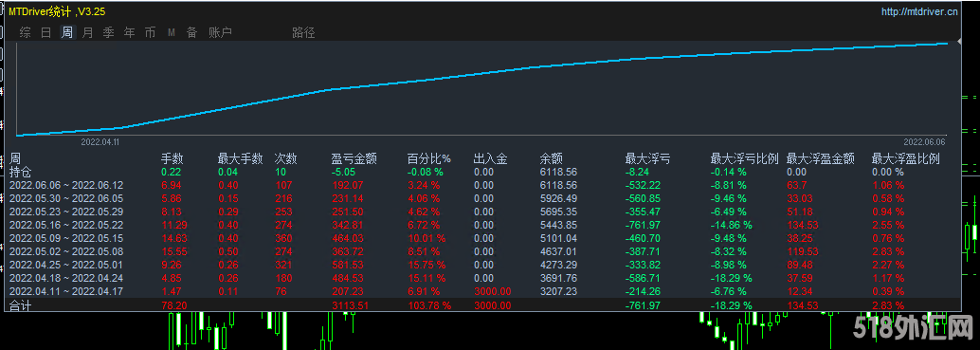This screenshot has width=980, height=350.
Task: Click the 最大浮盈金额 column header
Action: pyautogui.click(x=820, y=158)
